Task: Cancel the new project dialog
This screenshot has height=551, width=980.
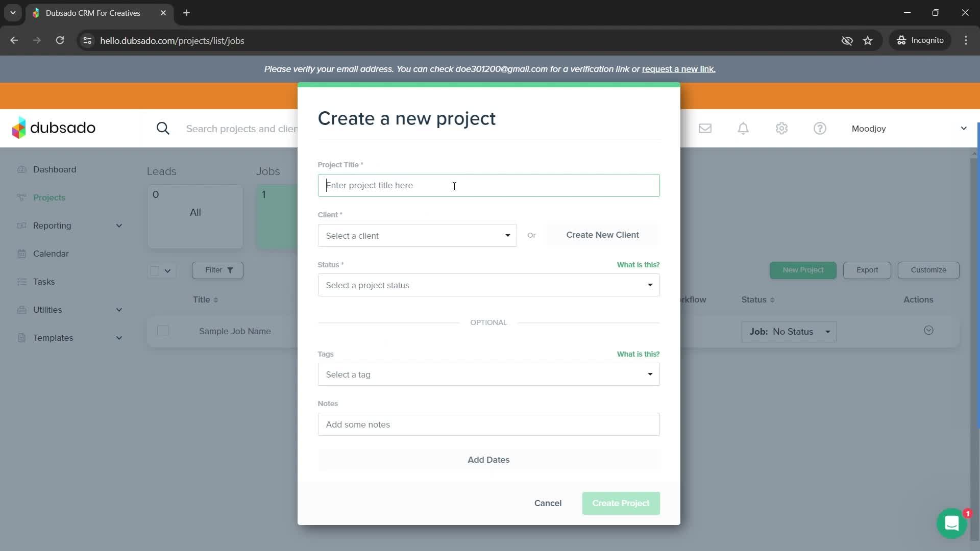Action: (548, 503)
